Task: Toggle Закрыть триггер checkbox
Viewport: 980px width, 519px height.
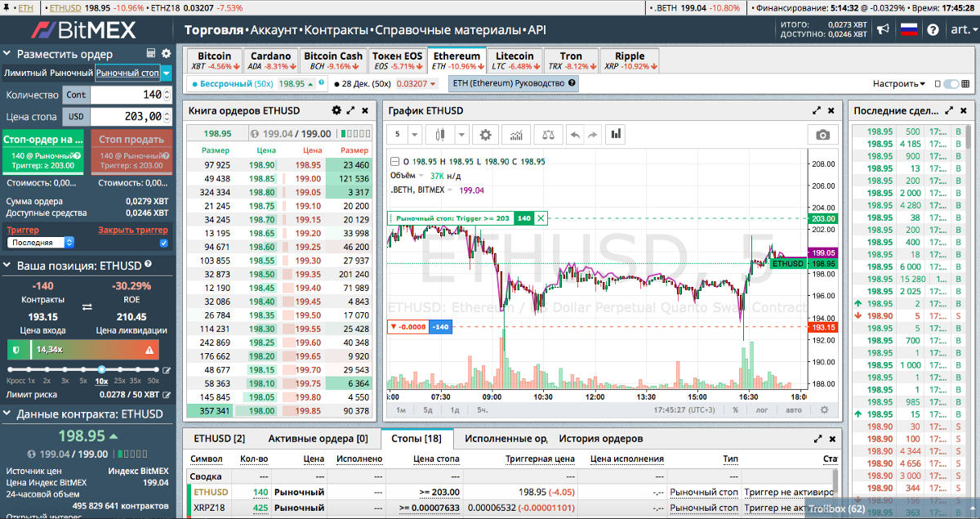Action: (x=164, y=243)
